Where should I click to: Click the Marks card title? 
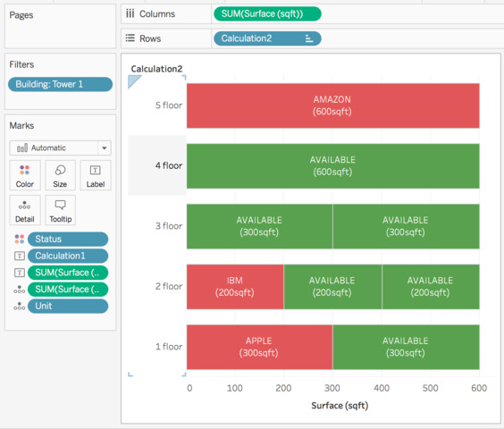21,125
